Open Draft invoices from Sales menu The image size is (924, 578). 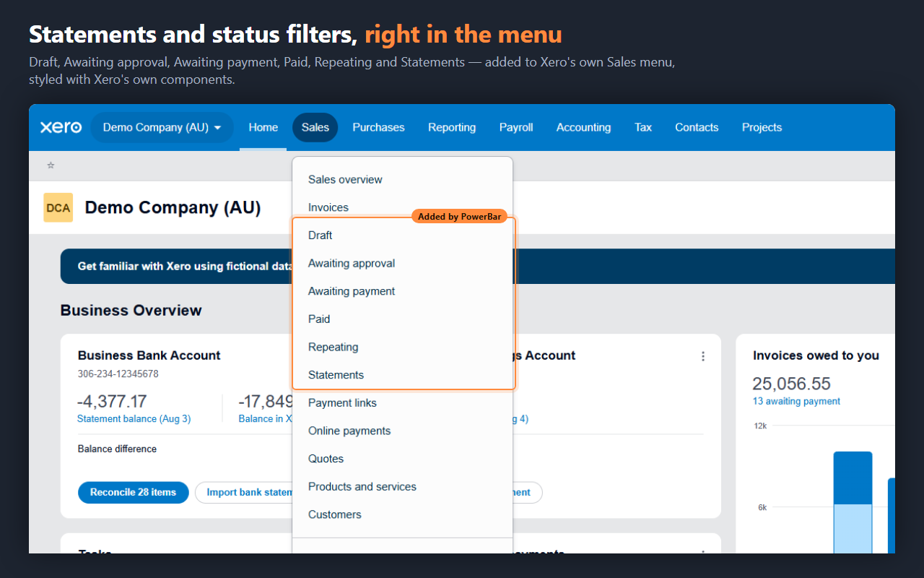point(402,236)
